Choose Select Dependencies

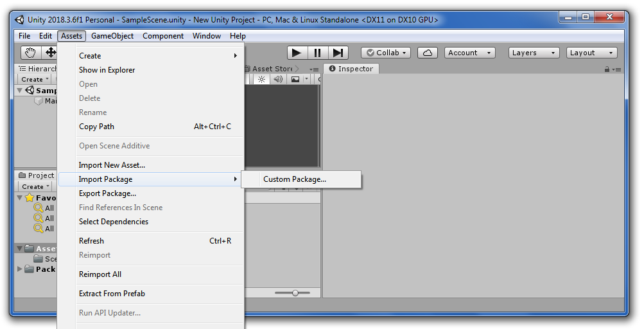[151, 222]
